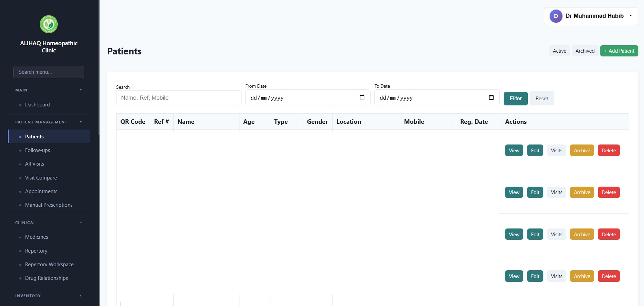644x306 pixels.
Task: Open the From Date calendar picker icon
Action: click(362, 97)
